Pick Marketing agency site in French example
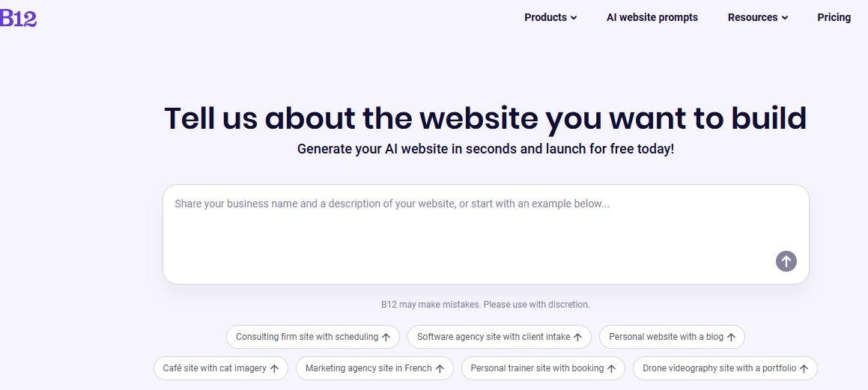 click(368, 368)
